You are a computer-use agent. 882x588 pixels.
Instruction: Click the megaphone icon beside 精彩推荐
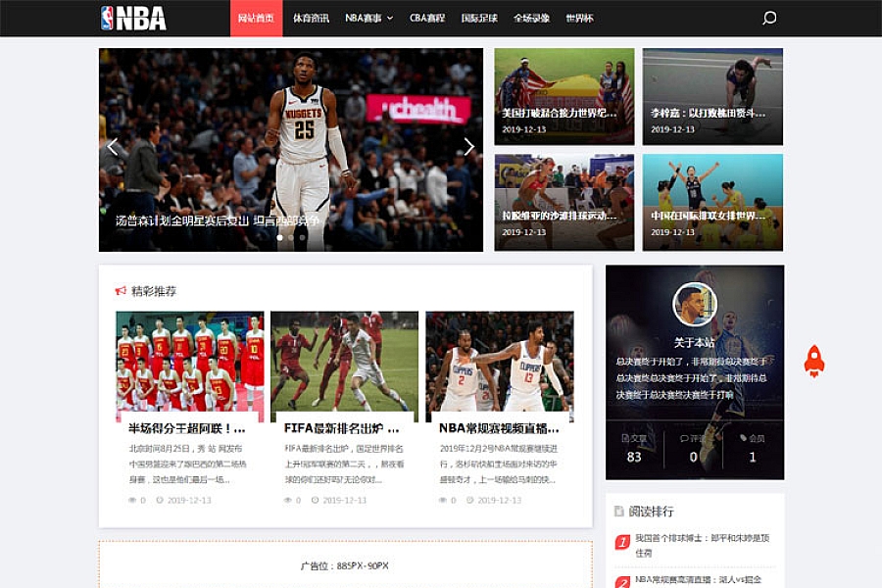pyautogui.click(x=121, y=291)
